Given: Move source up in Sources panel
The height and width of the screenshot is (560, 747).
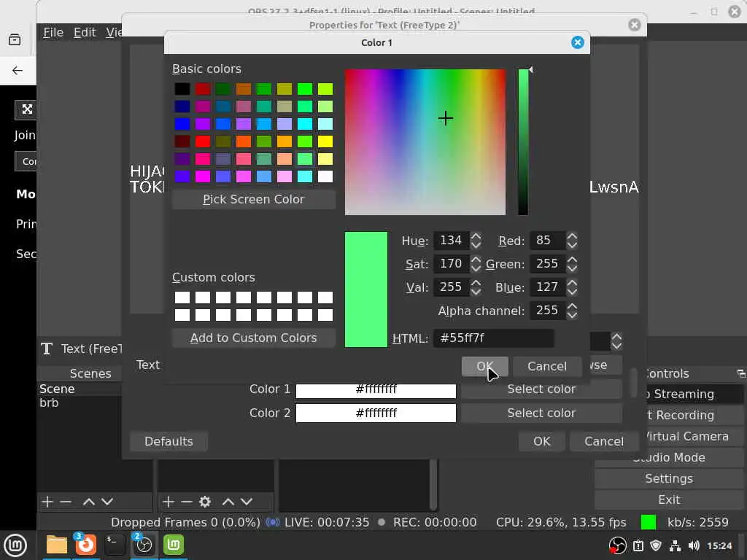Looking at the screenshot, I should (228, 502).
